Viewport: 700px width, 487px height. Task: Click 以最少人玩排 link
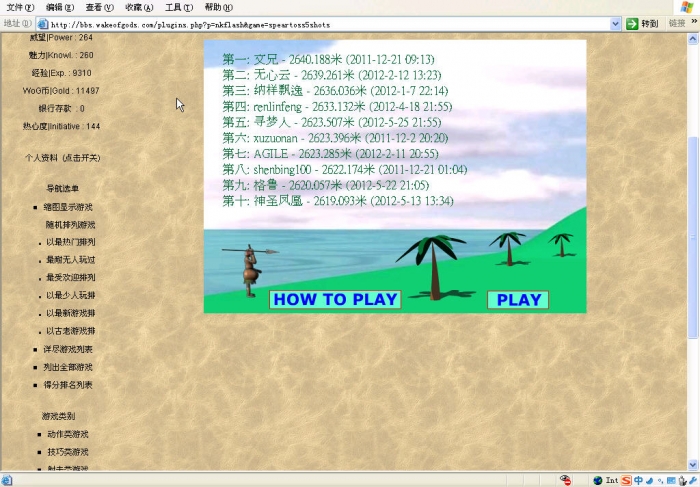[x=71, y=295]
